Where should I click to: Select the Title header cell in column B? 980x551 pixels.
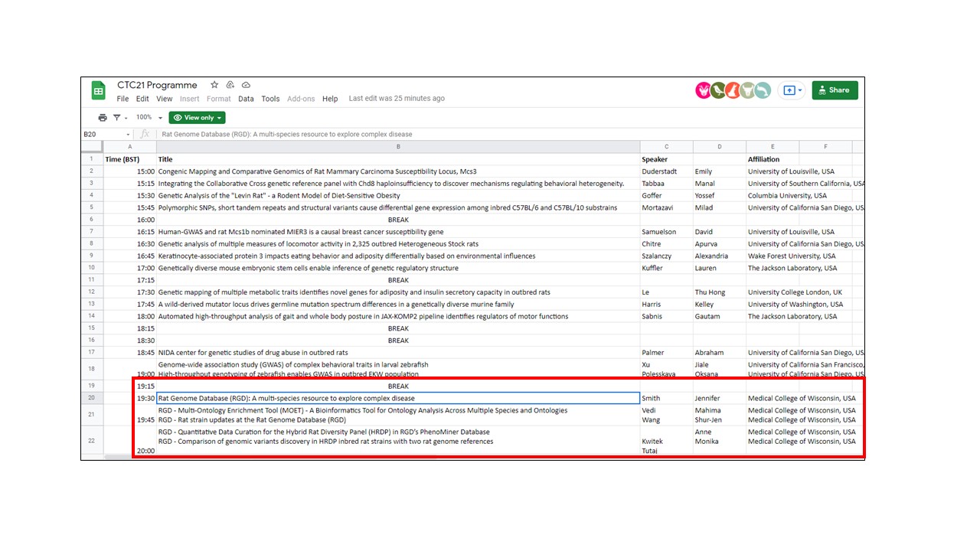tap(398, 159)
